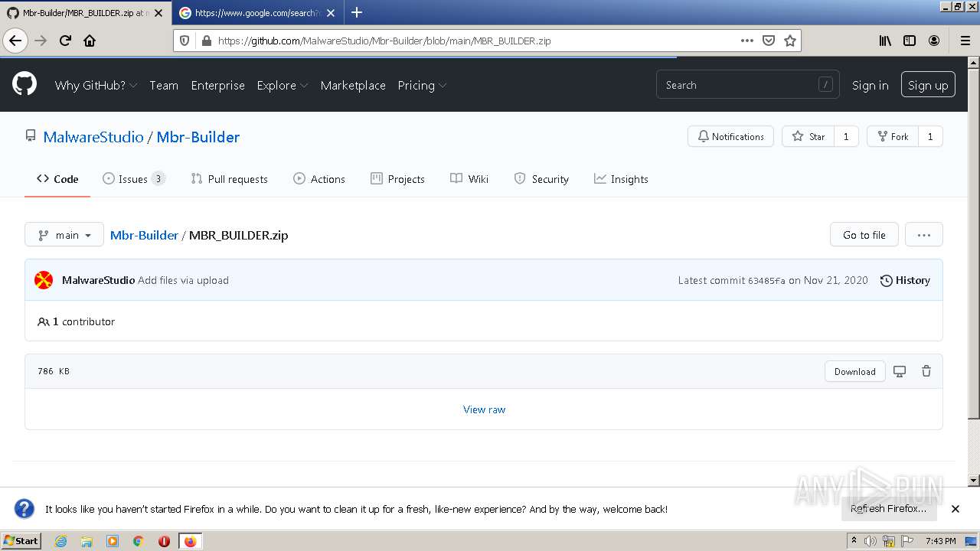Open page actions three-dot menu
The width and height of the screenshot is (980, 551).
747,41
